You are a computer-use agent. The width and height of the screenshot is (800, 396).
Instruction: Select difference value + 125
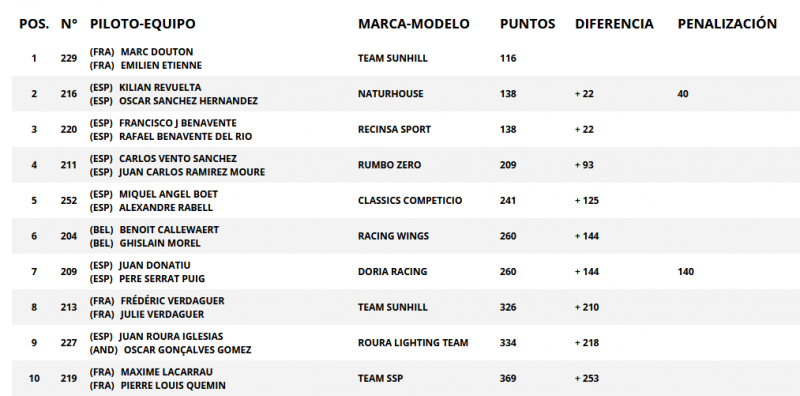pos(587,201)
